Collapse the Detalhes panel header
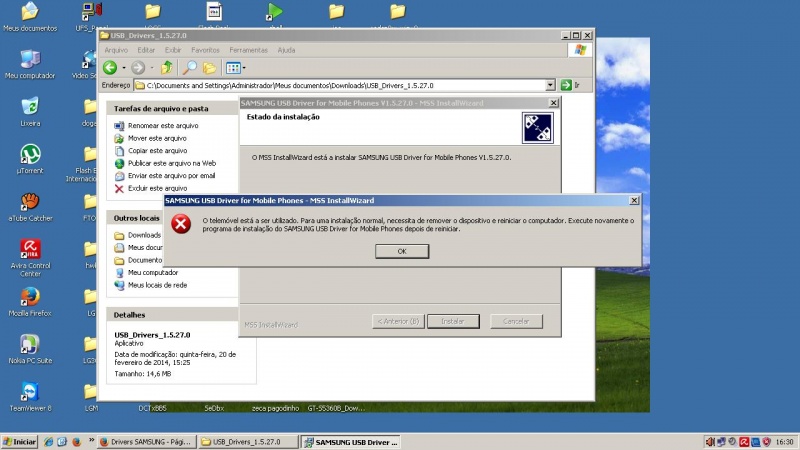800x450 pixels. click(x=172, y=315)
